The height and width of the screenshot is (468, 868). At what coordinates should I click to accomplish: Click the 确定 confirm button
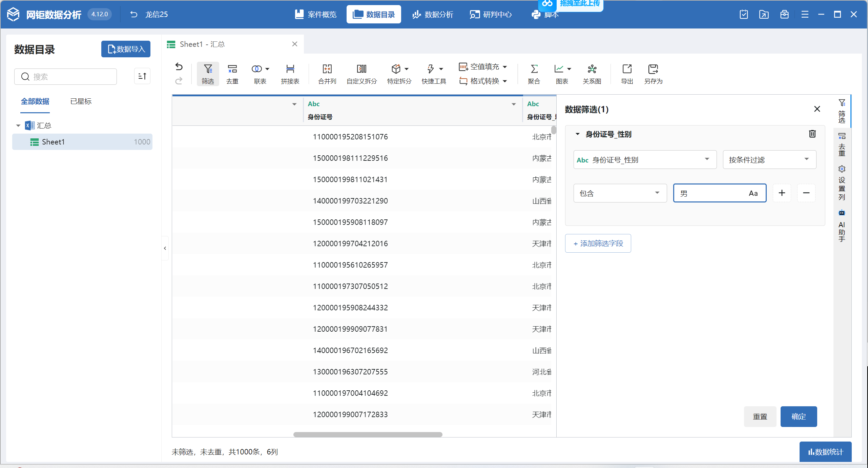(798, 416)
